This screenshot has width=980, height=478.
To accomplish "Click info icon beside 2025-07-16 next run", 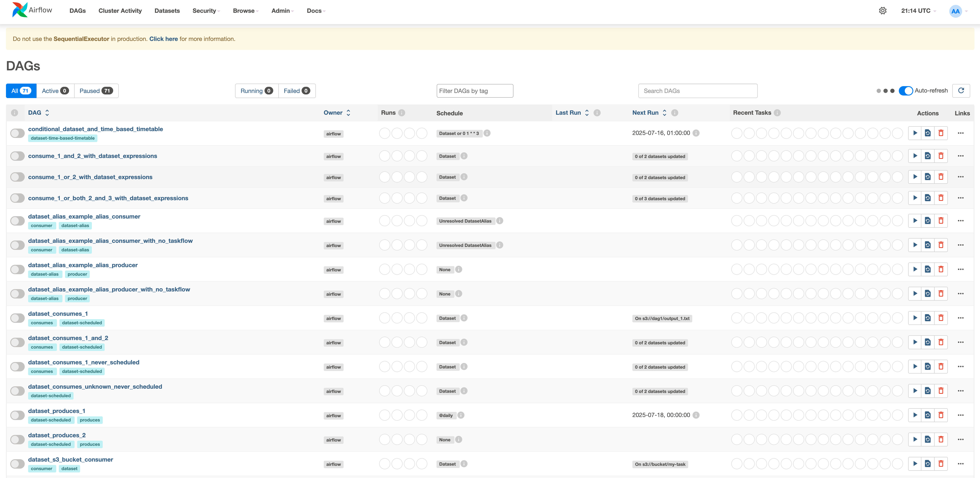I will 696,133.
